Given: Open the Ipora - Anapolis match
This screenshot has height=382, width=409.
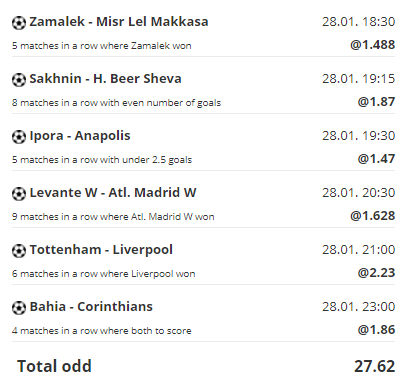Looking at the screenshot, I should click(80, 136).
